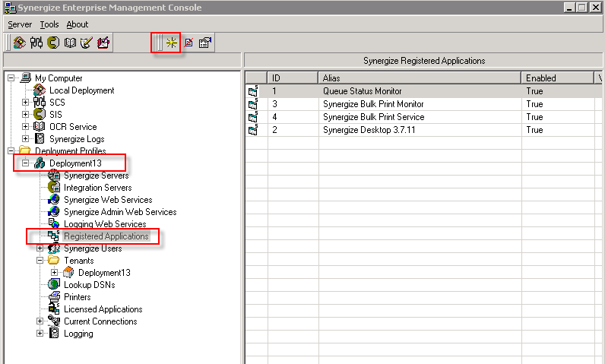Expand the Synergize Logs node
Image resolution: width=605 pixels, height=364 pixels.
tap(26, 138)
